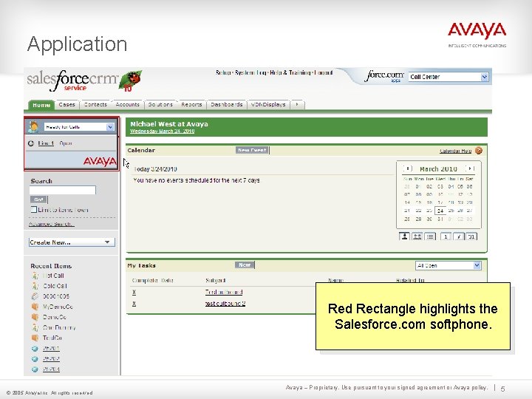Open the System Log link

250,72
